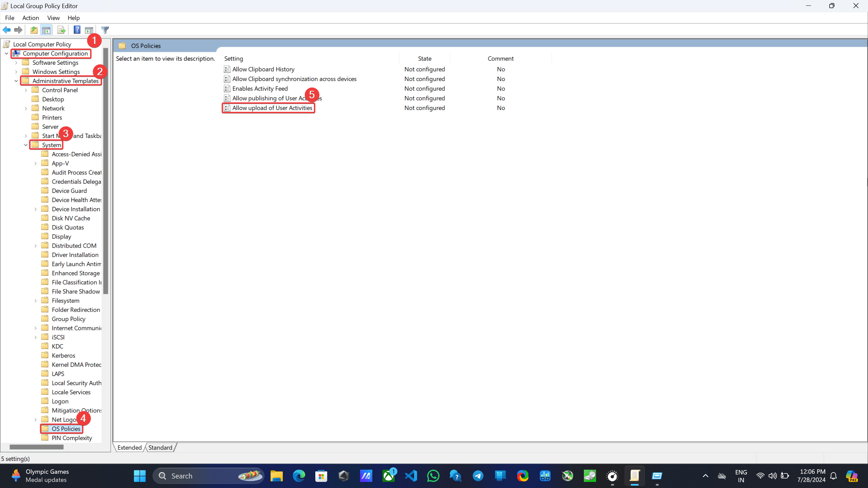Screen dimensions: 868x488
Task: Select Group Policy folder
Action: coord(68,319)
